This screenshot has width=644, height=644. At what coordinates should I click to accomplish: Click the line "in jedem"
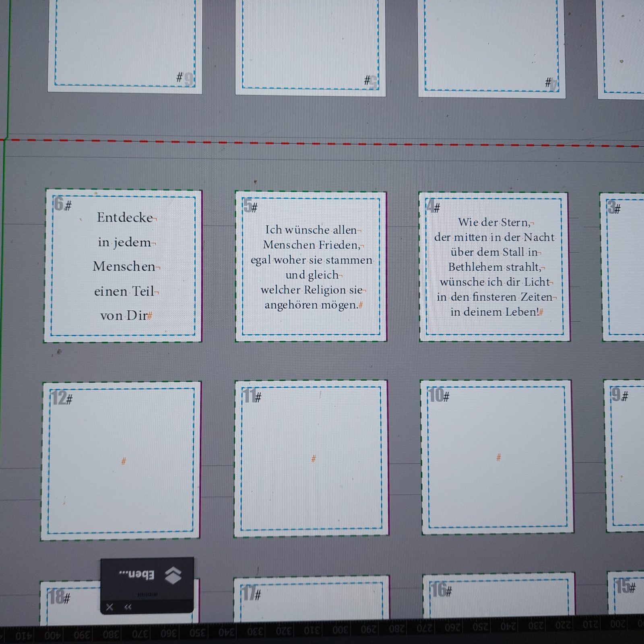click(x=124, y=242)
